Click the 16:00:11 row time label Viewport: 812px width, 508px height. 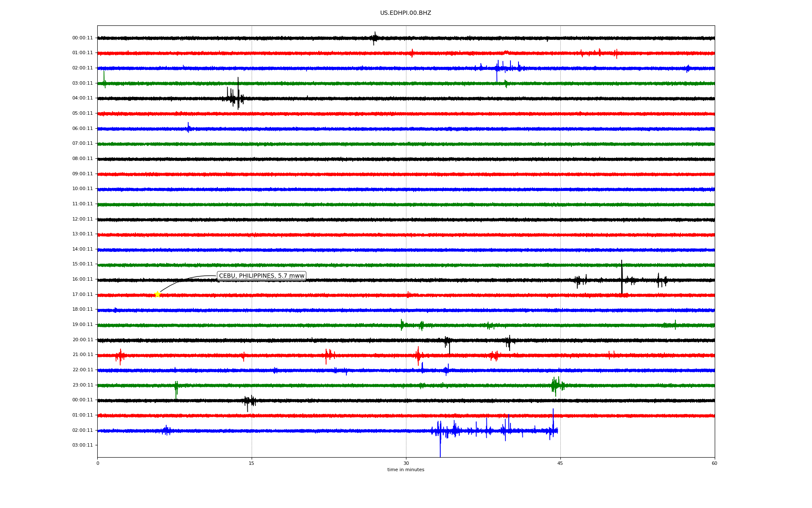(x=82, y=279)
